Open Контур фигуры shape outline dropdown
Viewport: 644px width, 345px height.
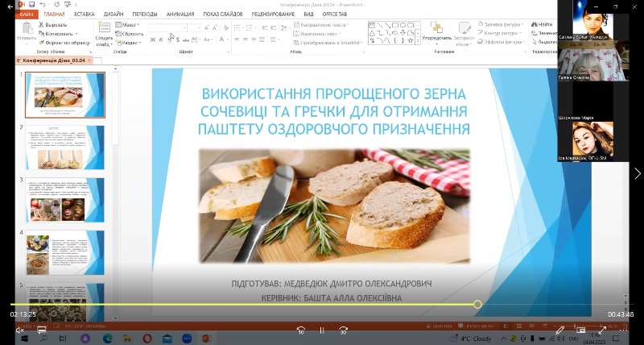coord(499,33)
